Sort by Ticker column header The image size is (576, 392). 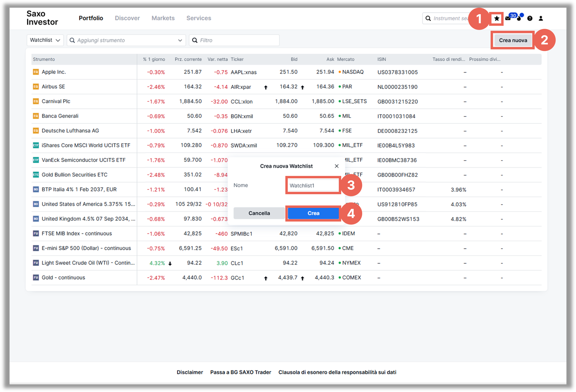pos(237,59)
